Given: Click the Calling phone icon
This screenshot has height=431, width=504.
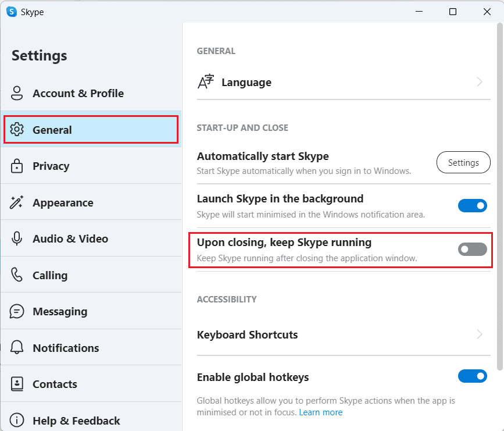Looking at the screenshot, I should click(17, 275).
